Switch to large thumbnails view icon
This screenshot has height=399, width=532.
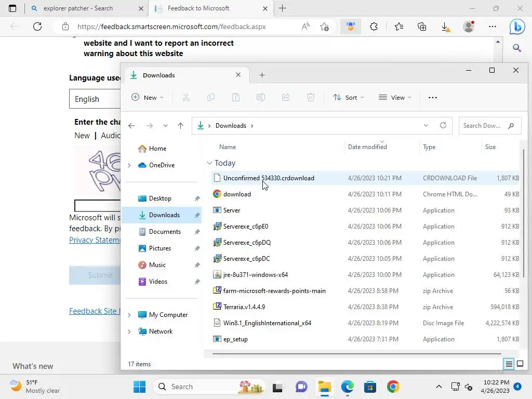point(520,364)
